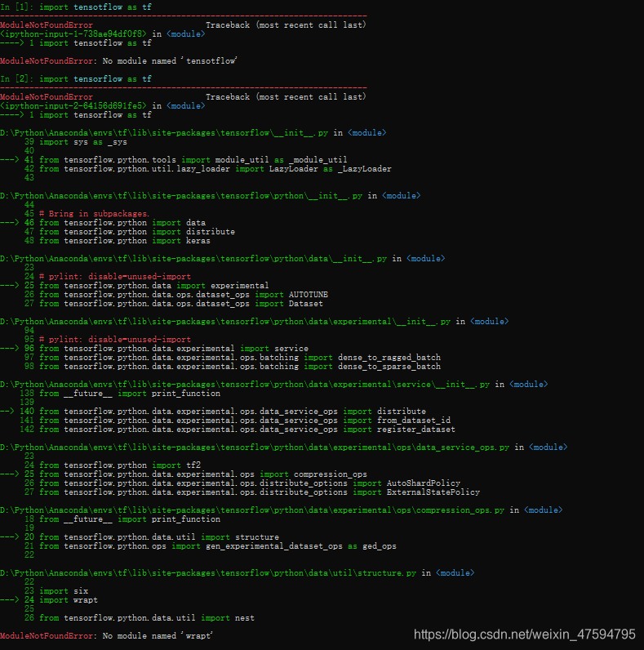
Task: Click the 'In [2]: import tensorflow as tf' prompt line
Action: pos(76,78)
